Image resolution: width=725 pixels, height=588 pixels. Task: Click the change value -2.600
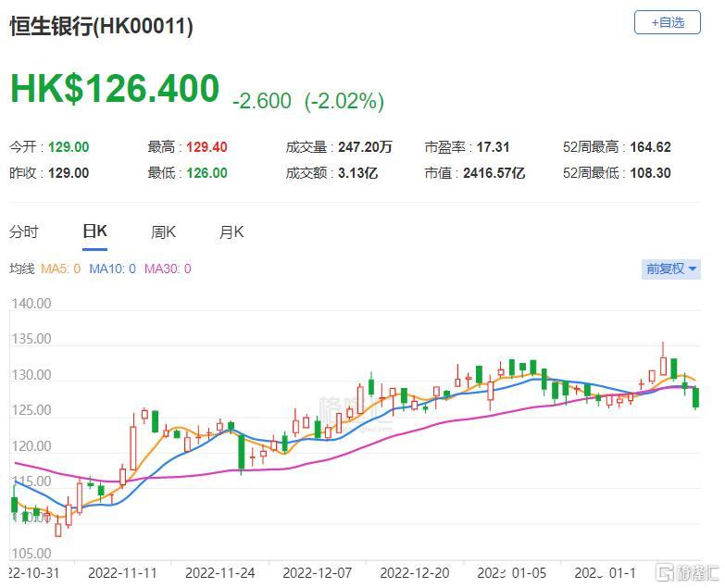(x=262, y=101)
